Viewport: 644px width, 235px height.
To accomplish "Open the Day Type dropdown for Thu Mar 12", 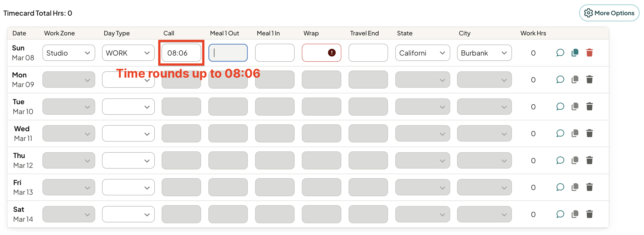I will point(128,160).
